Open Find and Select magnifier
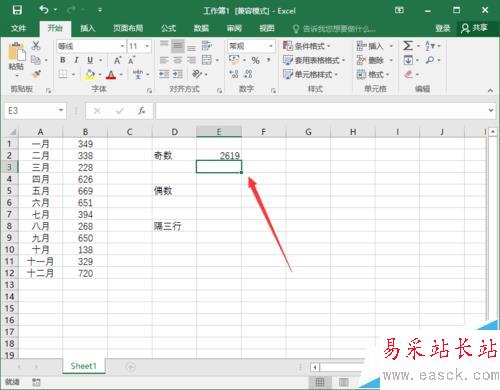This screenshot has width=500, height=390. (x=430, y=60)
